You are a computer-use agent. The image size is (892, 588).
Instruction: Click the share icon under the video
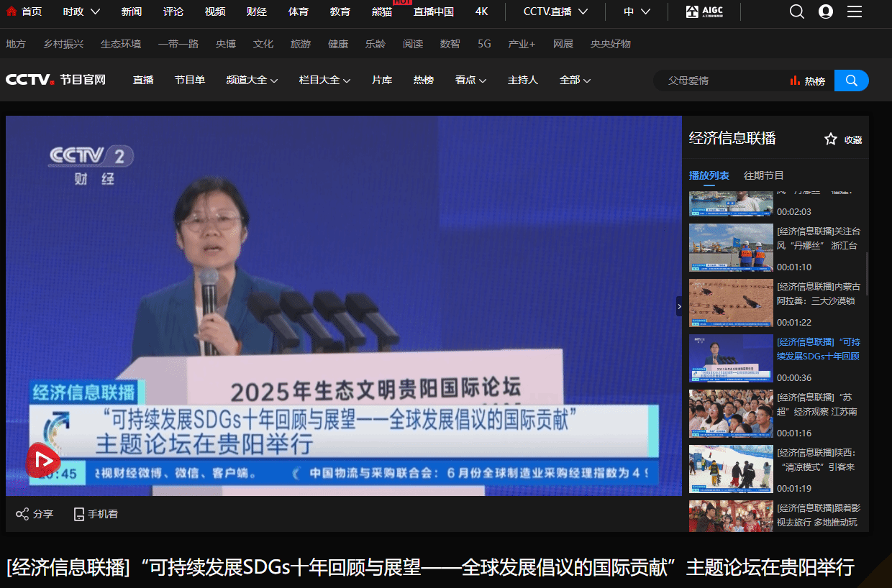pos(22,514)
